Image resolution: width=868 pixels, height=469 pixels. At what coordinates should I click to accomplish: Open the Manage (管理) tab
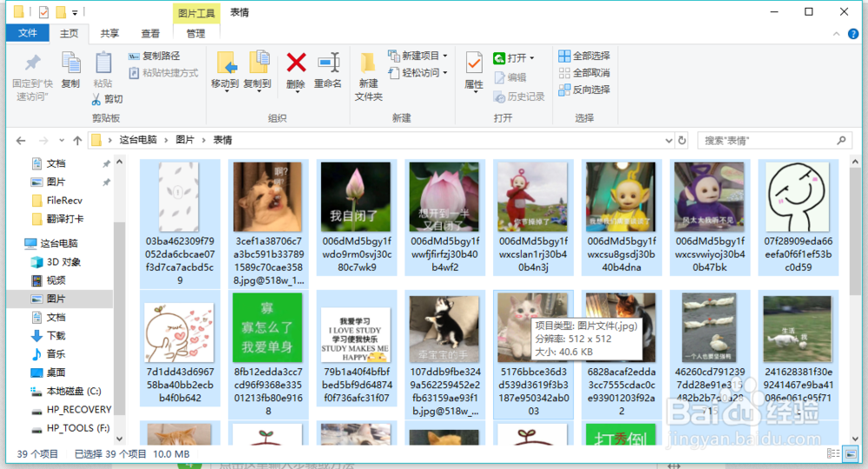pyautogui.click(x=195, y=34)
